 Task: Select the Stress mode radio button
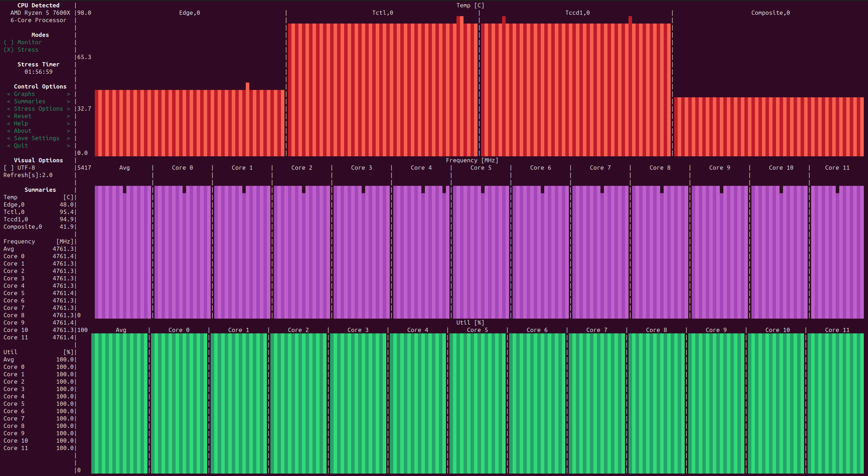[21, 50]
